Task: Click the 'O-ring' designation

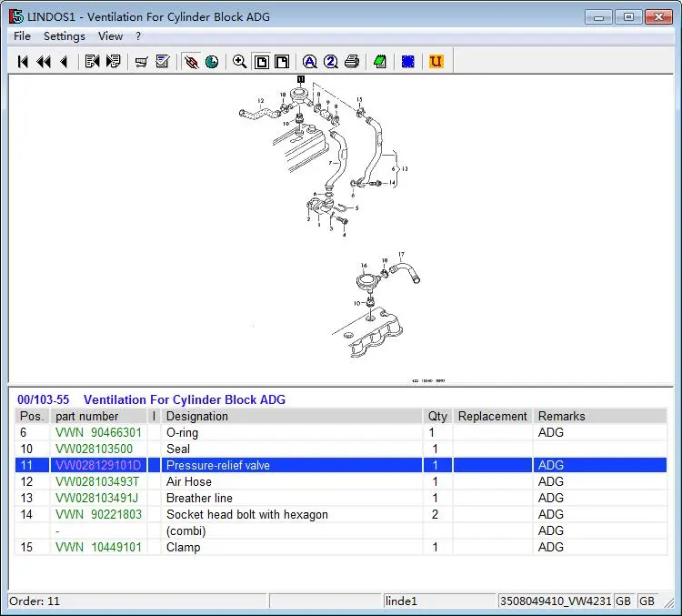Action: tap(182, 433)
